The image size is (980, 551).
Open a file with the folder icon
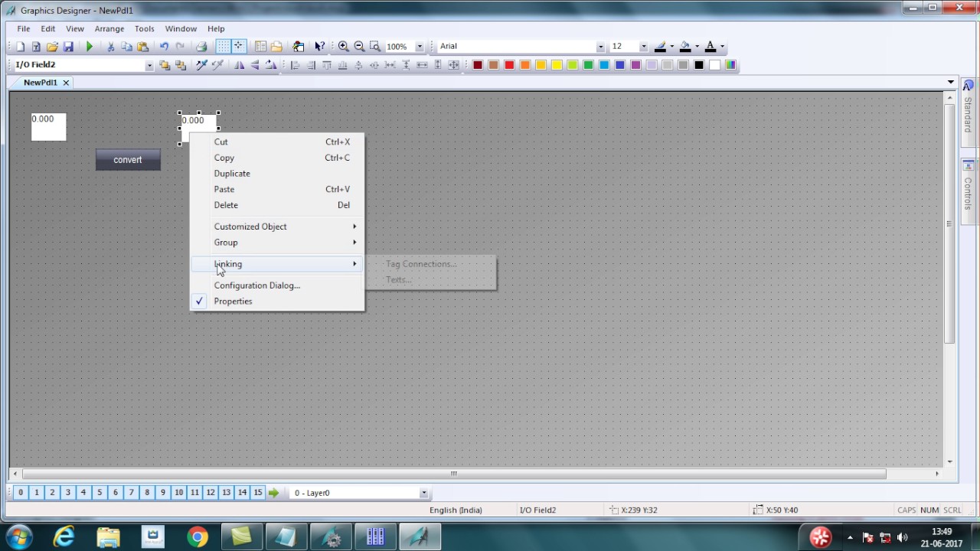click(x=52, y=47)
